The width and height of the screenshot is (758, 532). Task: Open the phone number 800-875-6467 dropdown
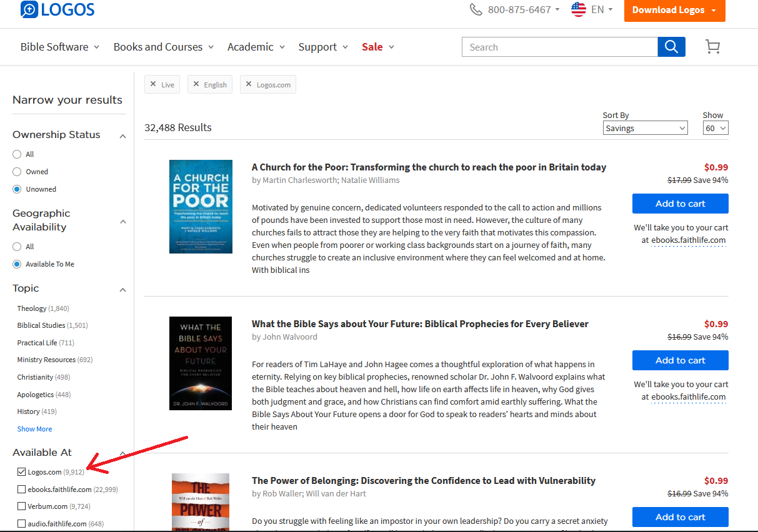pos(524,9)
